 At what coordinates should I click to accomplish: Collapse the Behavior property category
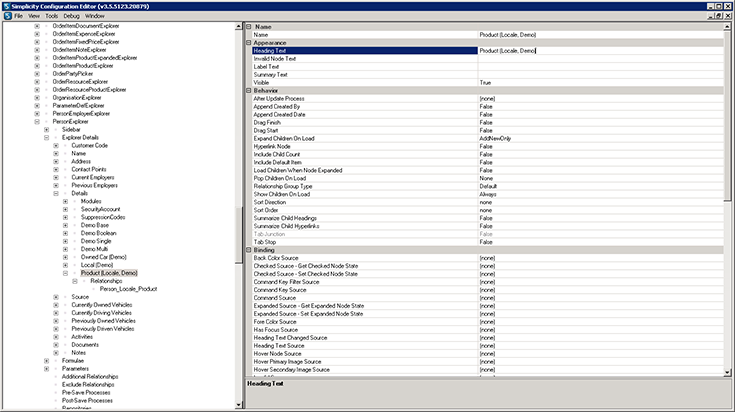(249, 90)
